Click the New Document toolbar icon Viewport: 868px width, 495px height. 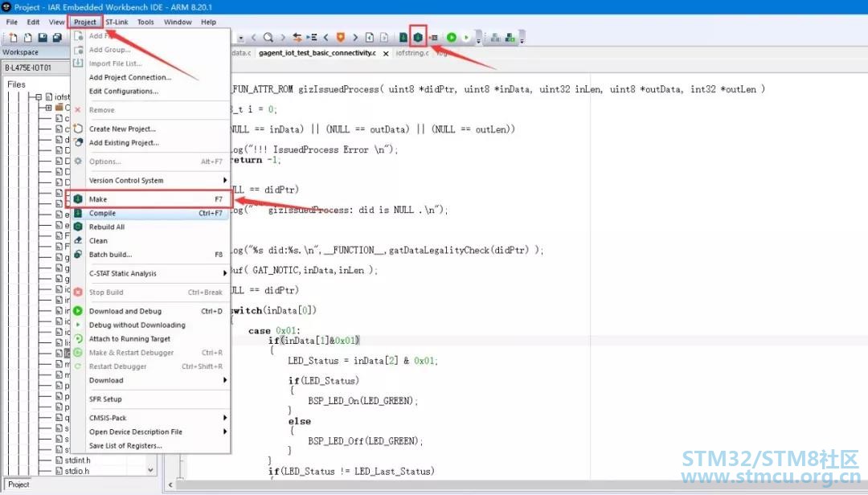pos(14,38)
